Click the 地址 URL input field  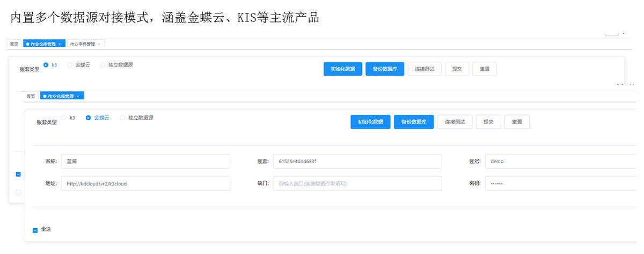tap(145, 183)
